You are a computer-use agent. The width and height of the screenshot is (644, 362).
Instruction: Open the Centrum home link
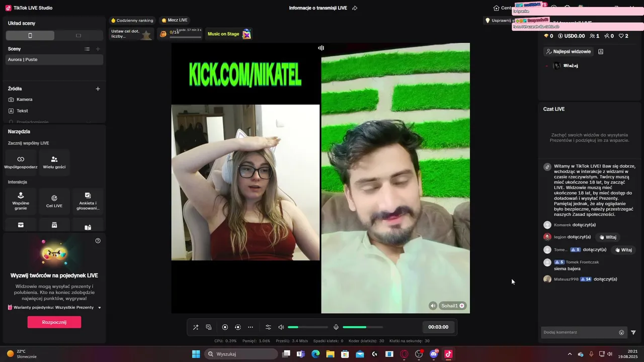pyautogui.click(x=503, y=8)
